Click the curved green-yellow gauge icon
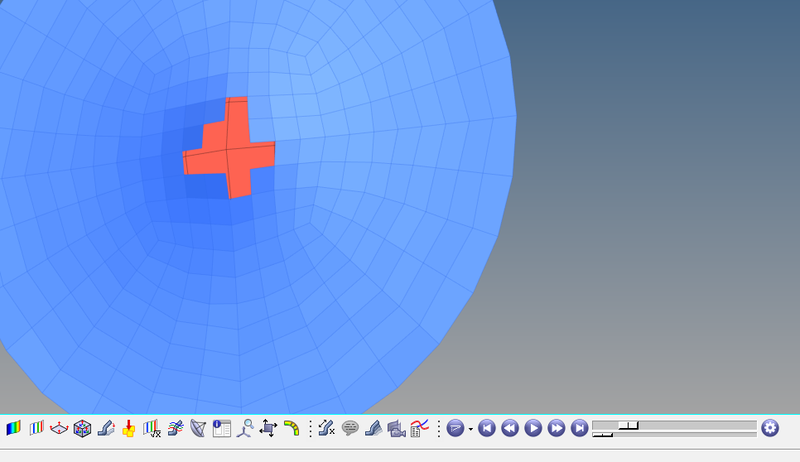Image resolution: width=800 pixels, height=462 pixels. pyautogui.click(x=291, y=428)
